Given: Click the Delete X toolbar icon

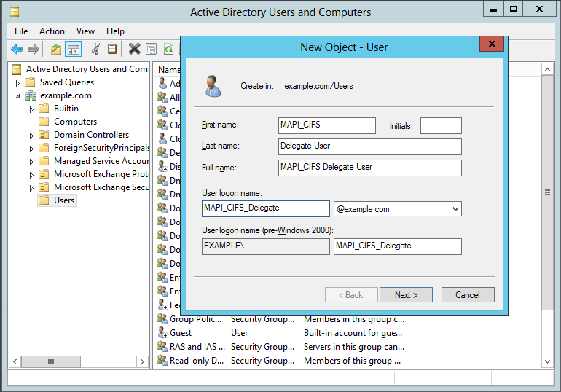Looking at the screenshot, I should [135, 49].
